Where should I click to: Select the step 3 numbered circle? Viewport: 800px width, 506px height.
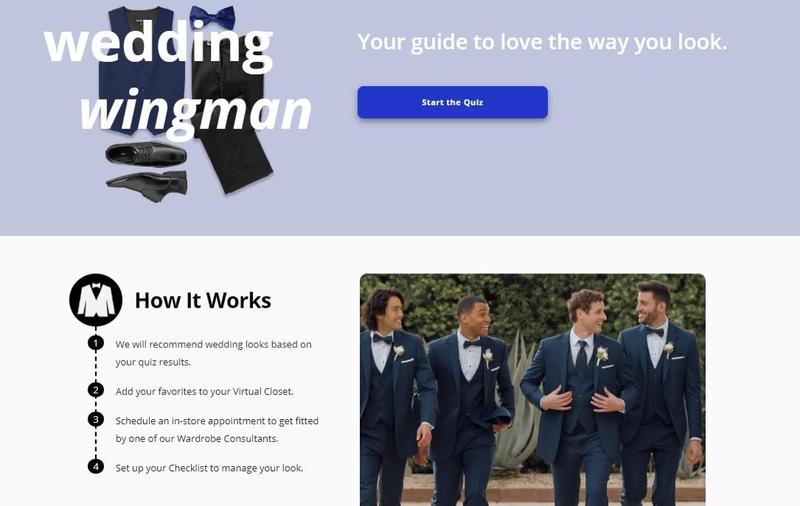point(95,419)
